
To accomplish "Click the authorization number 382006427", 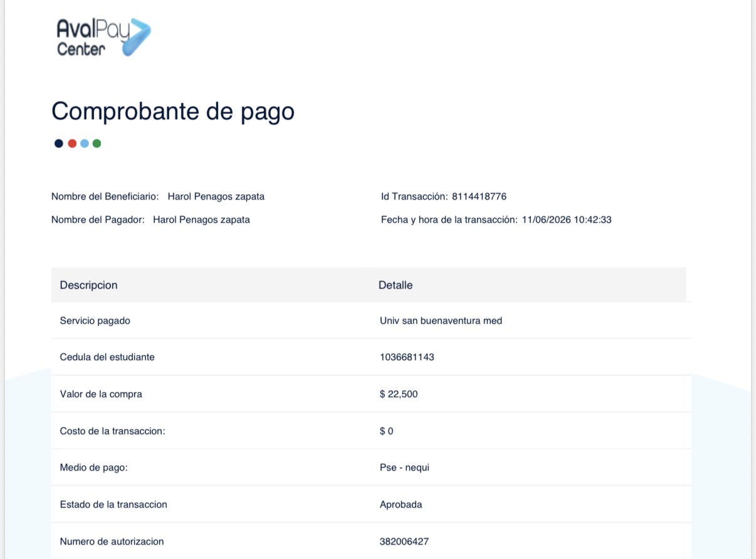I will 404,541.
